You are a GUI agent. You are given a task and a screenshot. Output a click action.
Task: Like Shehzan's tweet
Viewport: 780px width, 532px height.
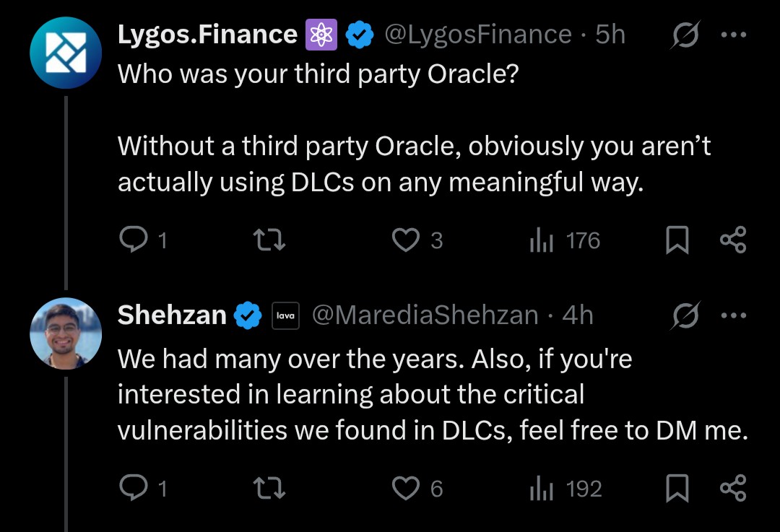pyautogui.click(x=405, y=489)
